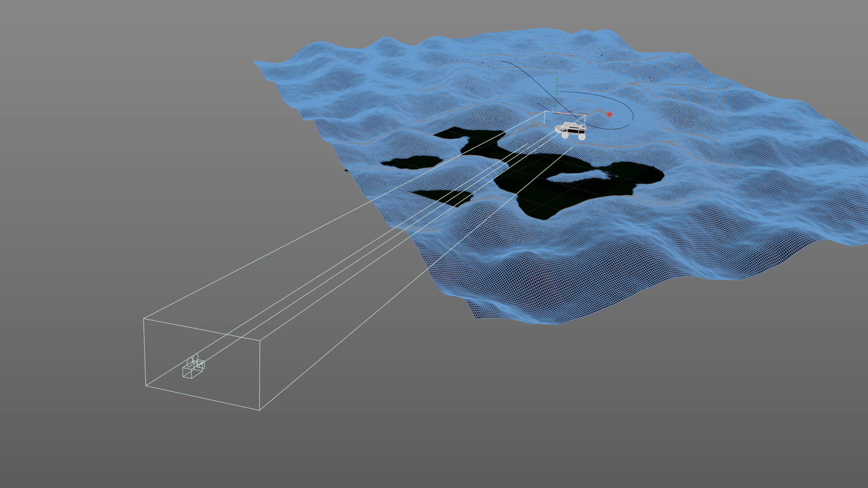
Task: Click the car's rear wheel
Action: (x=582, y=136)
